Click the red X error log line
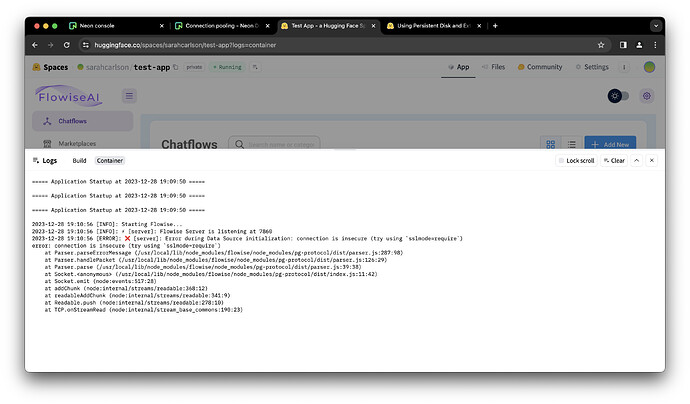The height and width of the screenshot is (404, 690). [x=247, y=239]
